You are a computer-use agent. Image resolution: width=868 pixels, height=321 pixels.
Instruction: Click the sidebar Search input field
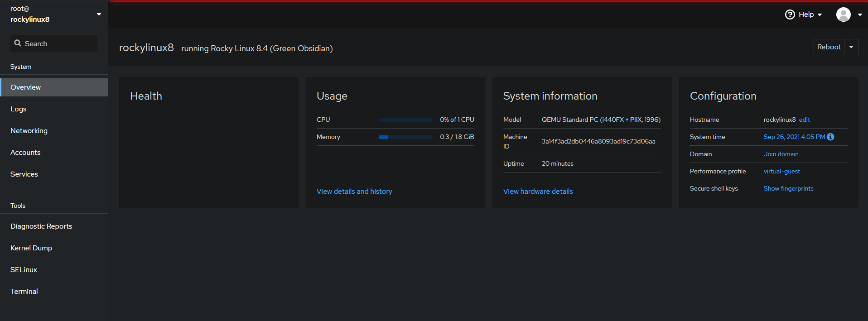coord(59,43)
